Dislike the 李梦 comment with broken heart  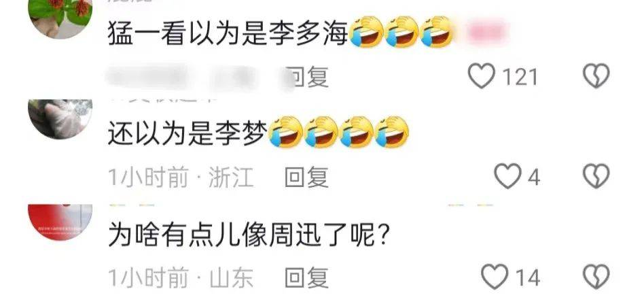pyautogui.click(x=596, y=176)
